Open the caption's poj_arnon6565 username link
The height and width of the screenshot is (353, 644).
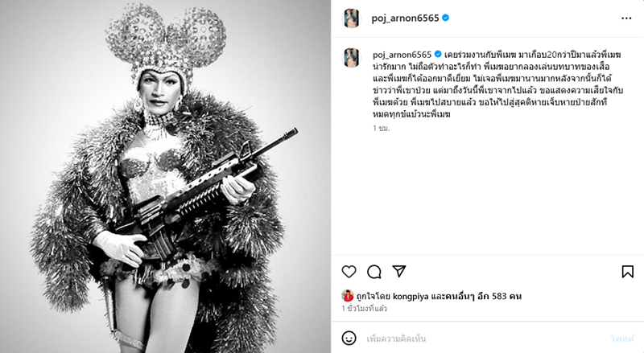(x=402, y=55)
